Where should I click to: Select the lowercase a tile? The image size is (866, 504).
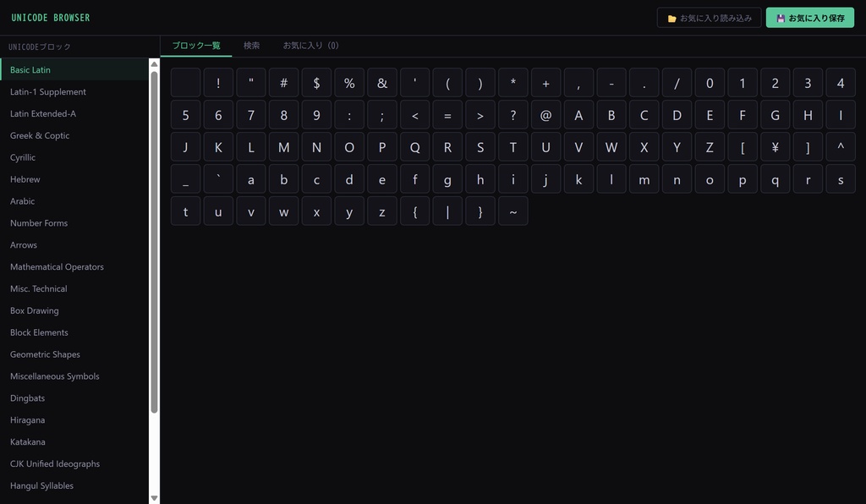(x=250, y=179)
